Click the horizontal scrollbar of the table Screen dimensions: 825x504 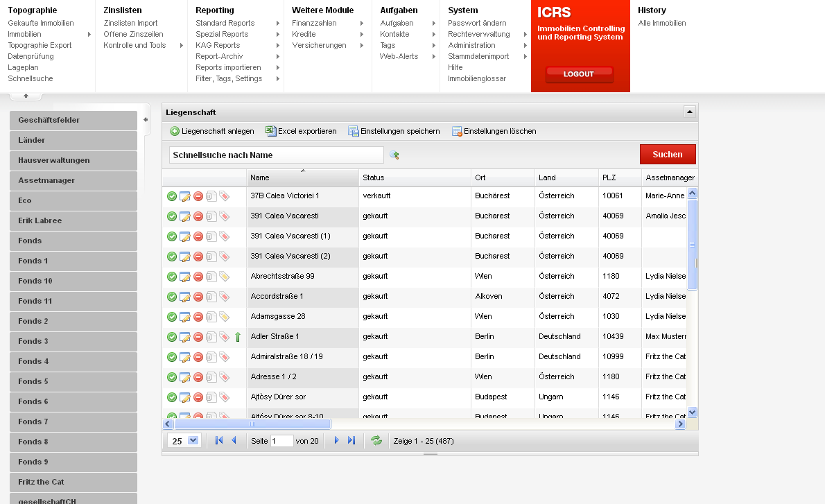pos(252,424)
